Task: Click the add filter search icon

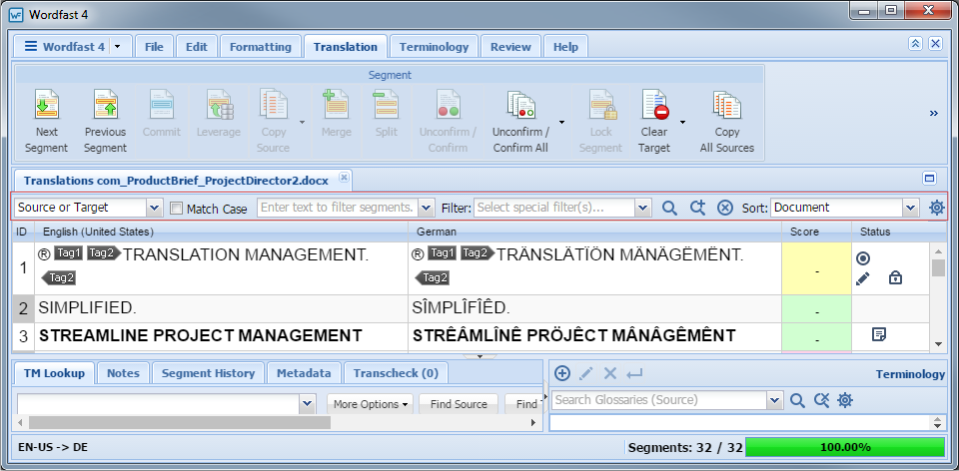Action: [x=697, y=208]
